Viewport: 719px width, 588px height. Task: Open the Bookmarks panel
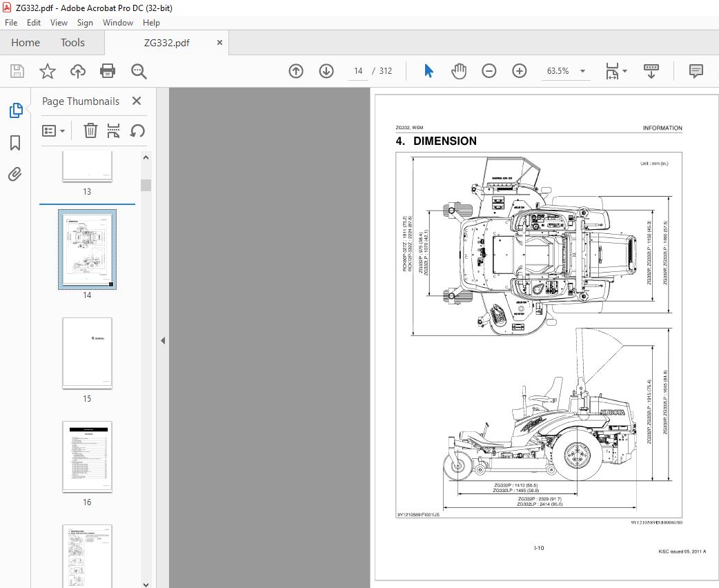[15, 143]
